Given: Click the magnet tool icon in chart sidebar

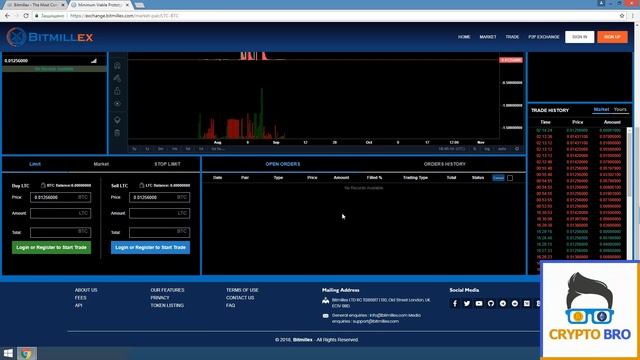Looking at the screenshot, I should 117,66.
